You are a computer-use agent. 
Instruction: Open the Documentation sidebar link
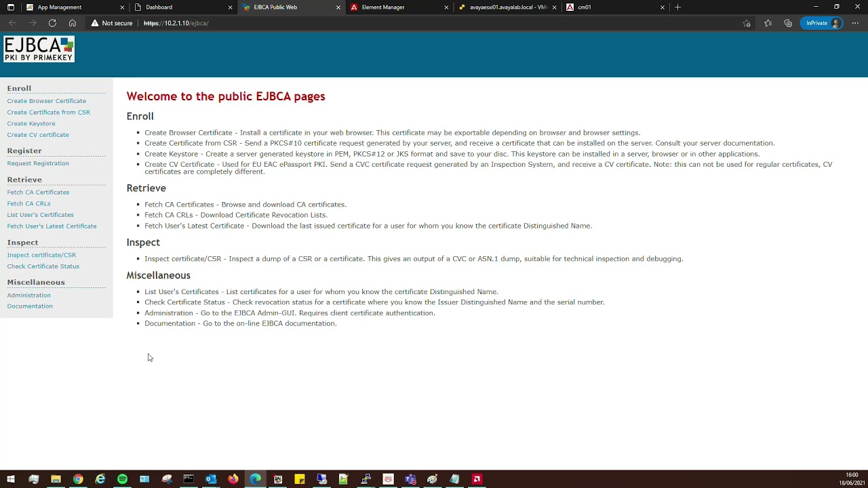click(x=30, y=306)
